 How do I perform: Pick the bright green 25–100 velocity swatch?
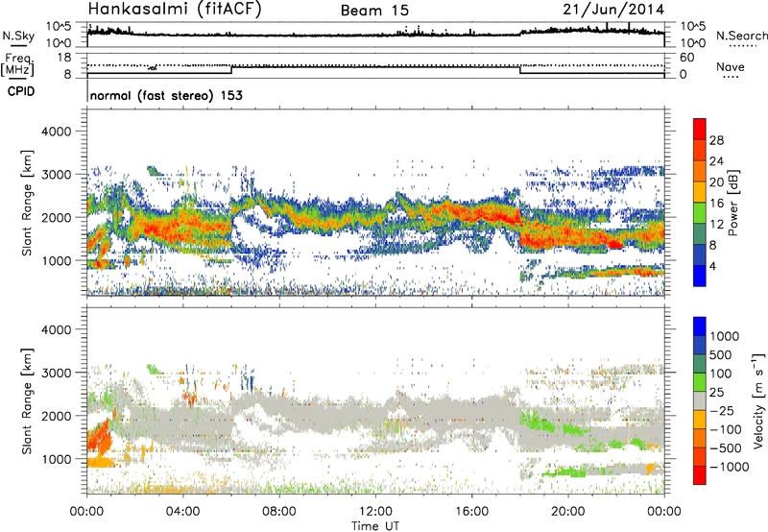pos(700,382)
